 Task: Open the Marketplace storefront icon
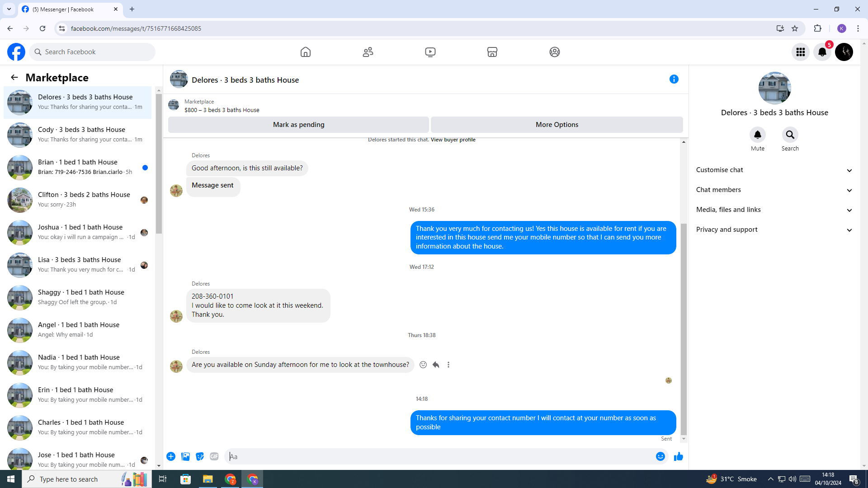point(492,52)
